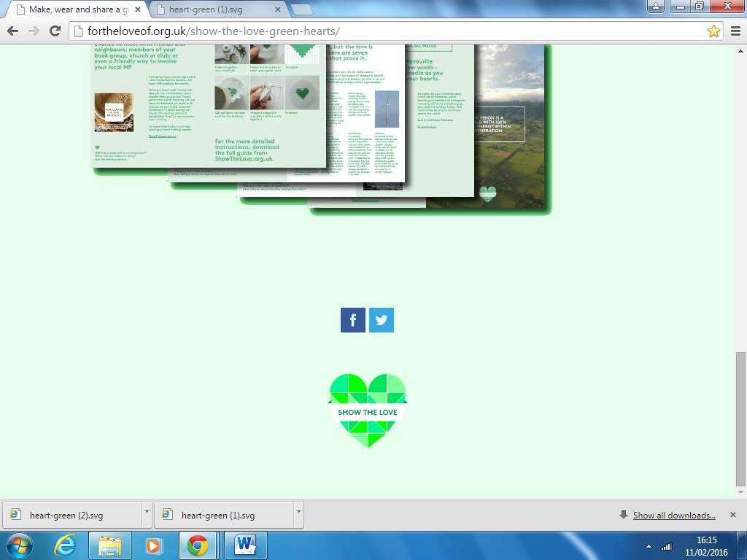Open the new tab button
Viewport: 747px width, 560px height.
[x=301, y=9]
